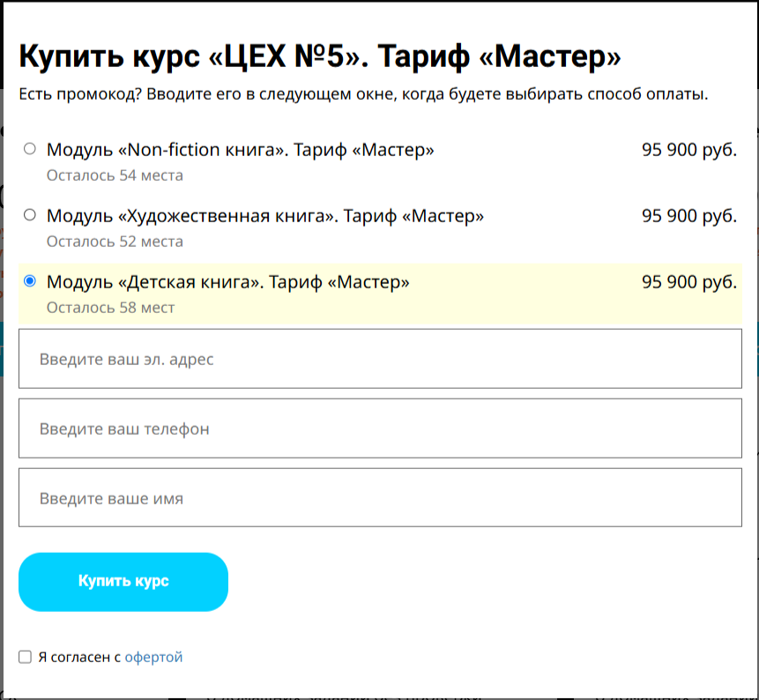Click the «Купить курс» button

(123, 582)
